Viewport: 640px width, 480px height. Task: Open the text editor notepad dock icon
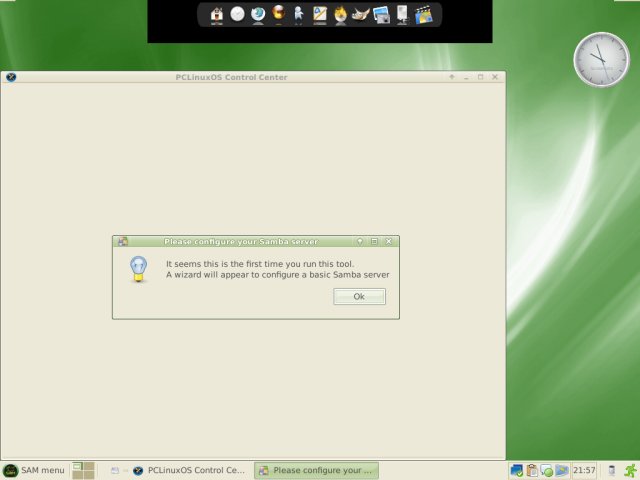point(320,15)
